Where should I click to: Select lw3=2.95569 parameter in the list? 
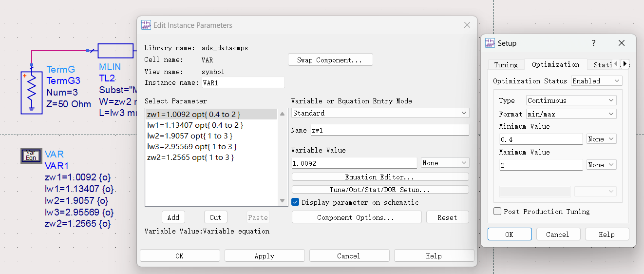click(211, 146)
